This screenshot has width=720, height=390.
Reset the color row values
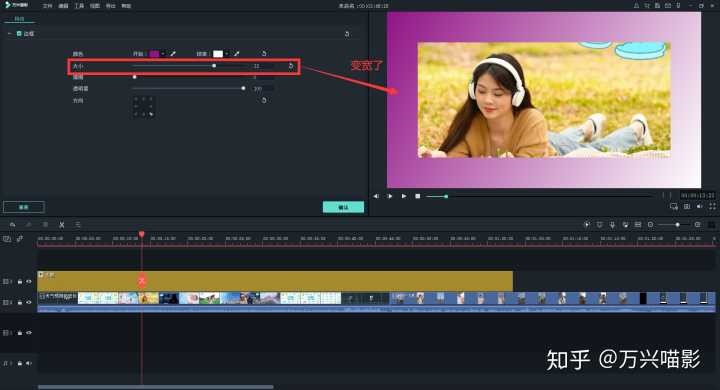click(x=264, y=54)
